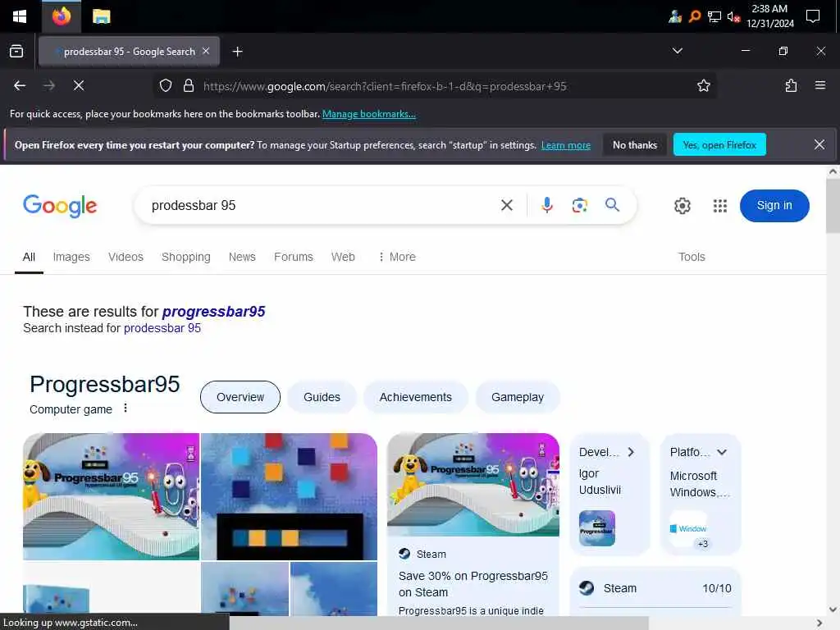
Task: Search instead for prodessbar 95 link
Action: [162, 328]
